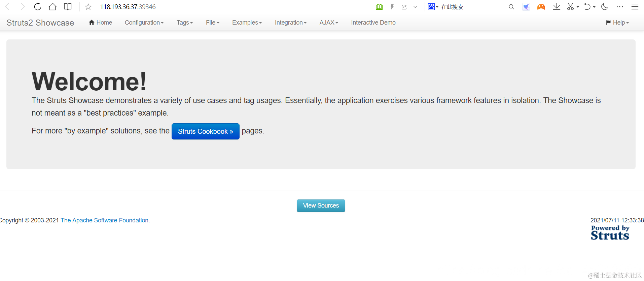The image size is (644, 281).
Task: Open Interactive Demo page
Action: pos(373,23)
